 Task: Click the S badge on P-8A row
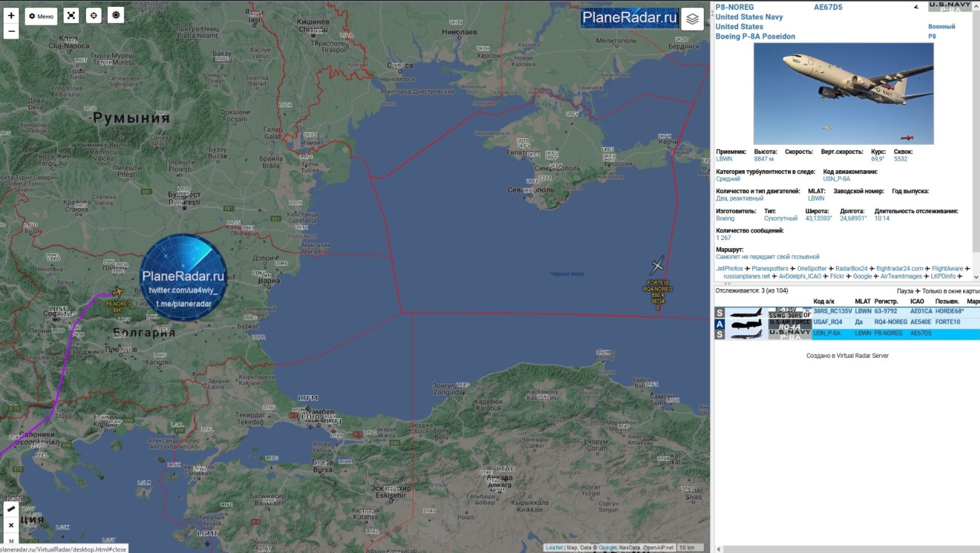click(720, 334)
